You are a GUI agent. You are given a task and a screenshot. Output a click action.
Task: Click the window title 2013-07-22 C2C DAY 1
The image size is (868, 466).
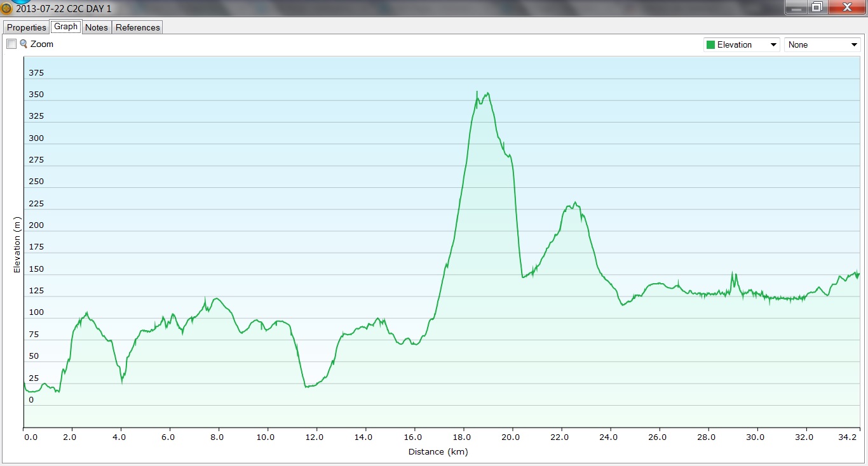[64, 9]
